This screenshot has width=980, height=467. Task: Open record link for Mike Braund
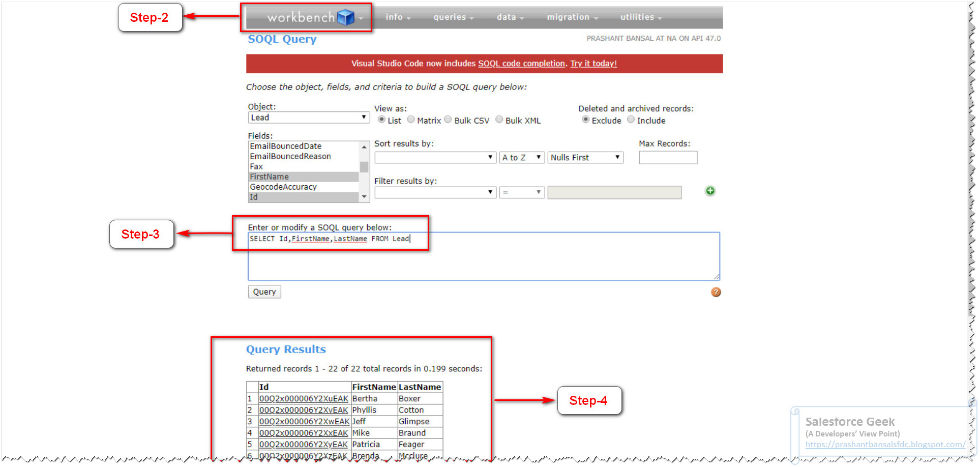click(304, 433)
